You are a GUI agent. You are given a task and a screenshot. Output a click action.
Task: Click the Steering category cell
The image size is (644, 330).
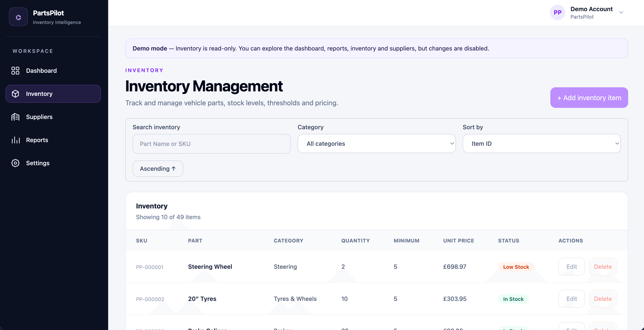pos(285,267)
